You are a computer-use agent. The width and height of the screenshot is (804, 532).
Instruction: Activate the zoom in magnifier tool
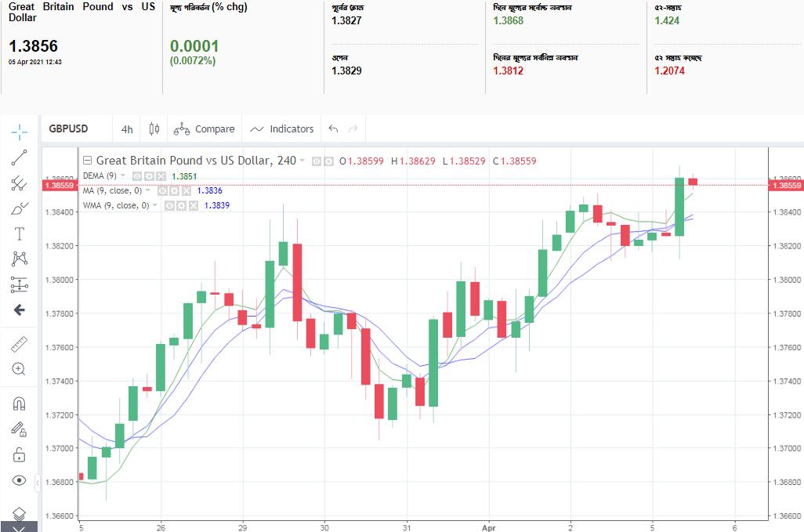pyautogui.click(x=20, y=369)
